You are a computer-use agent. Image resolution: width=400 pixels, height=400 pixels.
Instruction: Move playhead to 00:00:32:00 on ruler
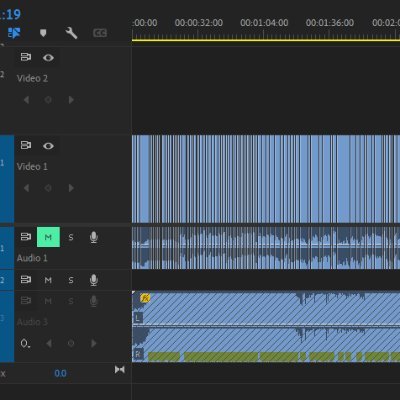(199, 23)
